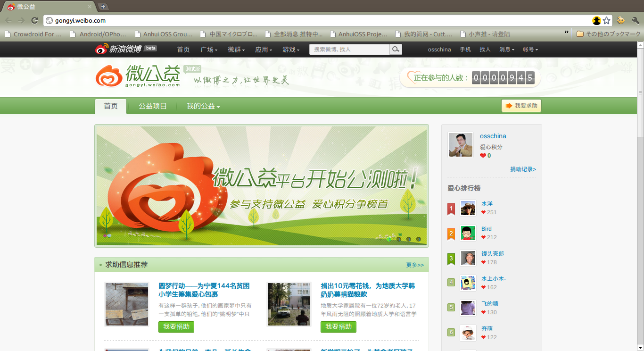Open the 小声推 bookmark
This screenshot has width=644, height=351.
(x=485, y=34)
